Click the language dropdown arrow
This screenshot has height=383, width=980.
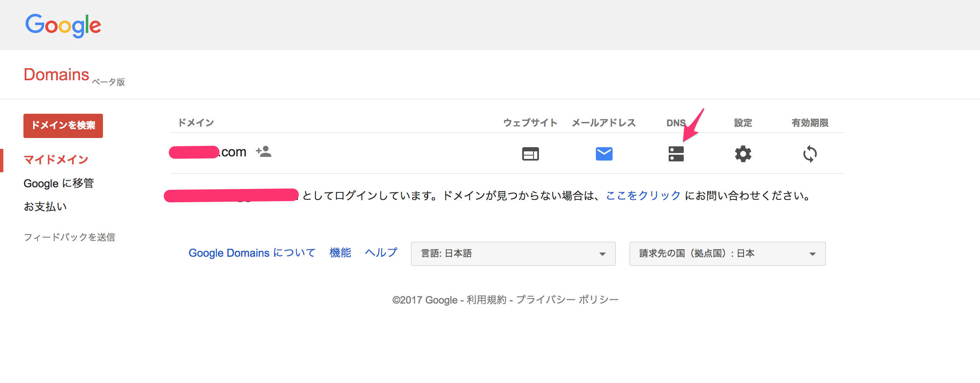tap(602, 254)
